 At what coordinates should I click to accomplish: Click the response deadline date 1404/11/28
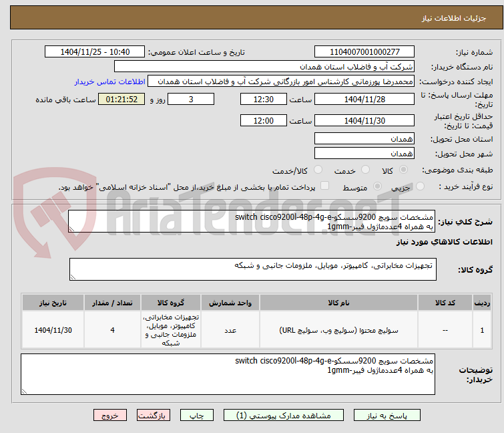[x=364, y=99]
